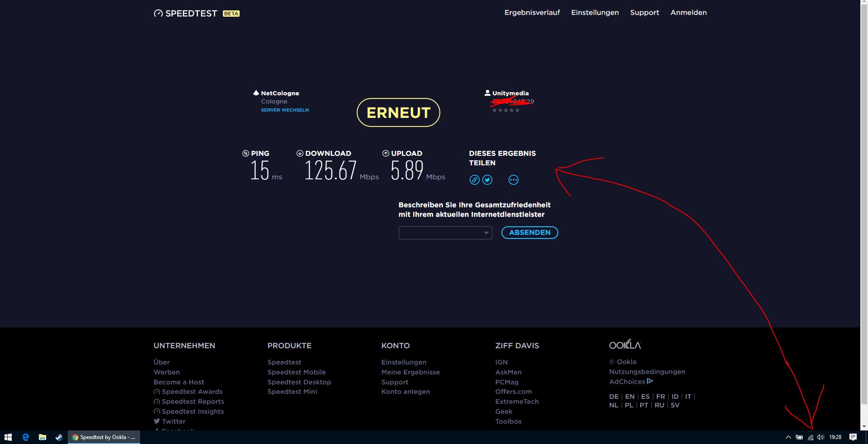Open footer Twitter link
The image size is (868, 444).
coord(170,421)
